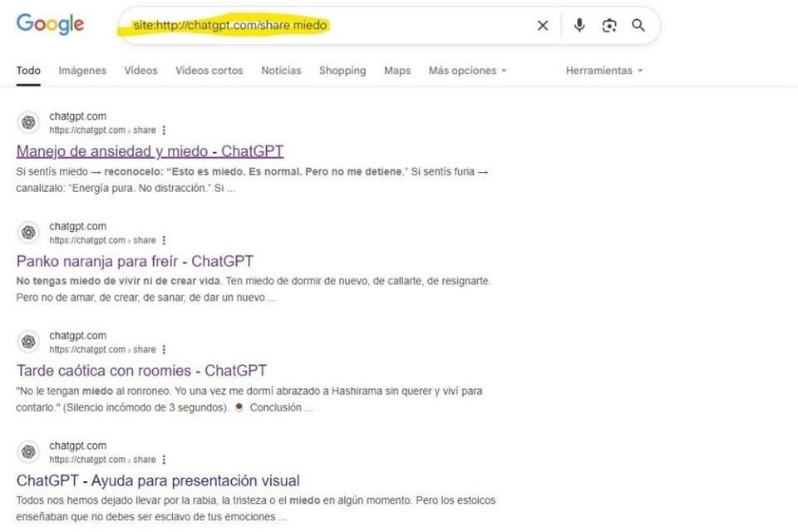Clear the search query with X
This screenshot has height=532, width=798.
coord(543,25)
